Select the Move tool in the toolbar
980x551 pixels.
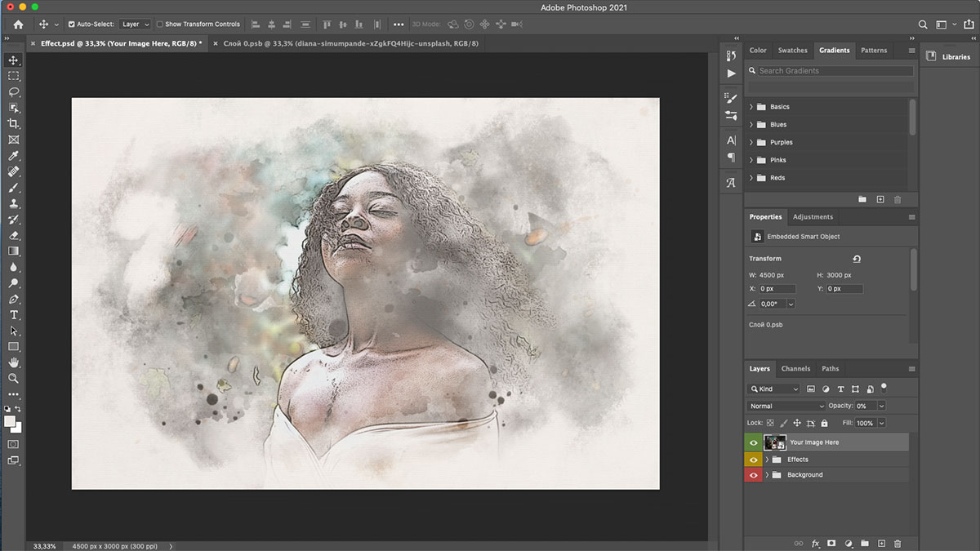pos(13,60)
